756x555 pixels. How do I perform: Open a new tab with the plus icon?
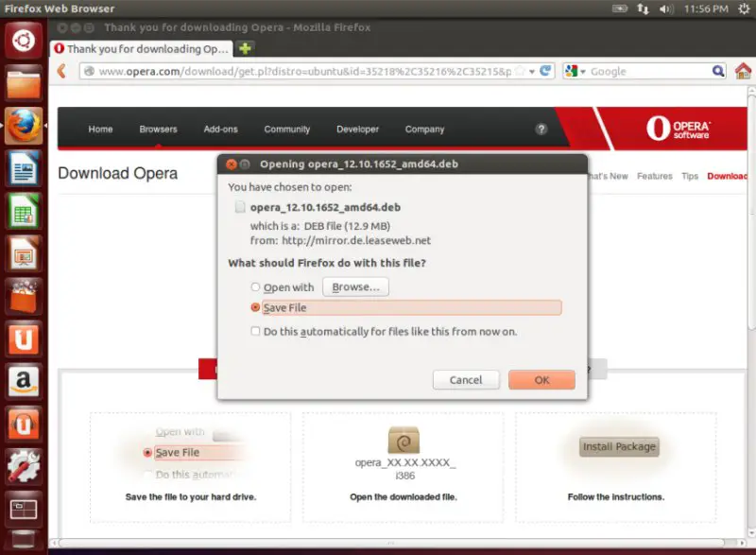click(x=245, y=49)
